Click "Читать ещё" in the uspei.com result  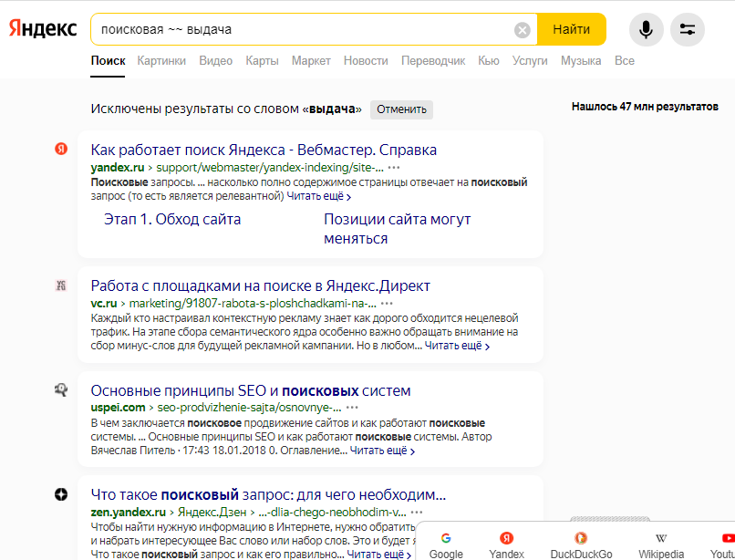point(382,451)
